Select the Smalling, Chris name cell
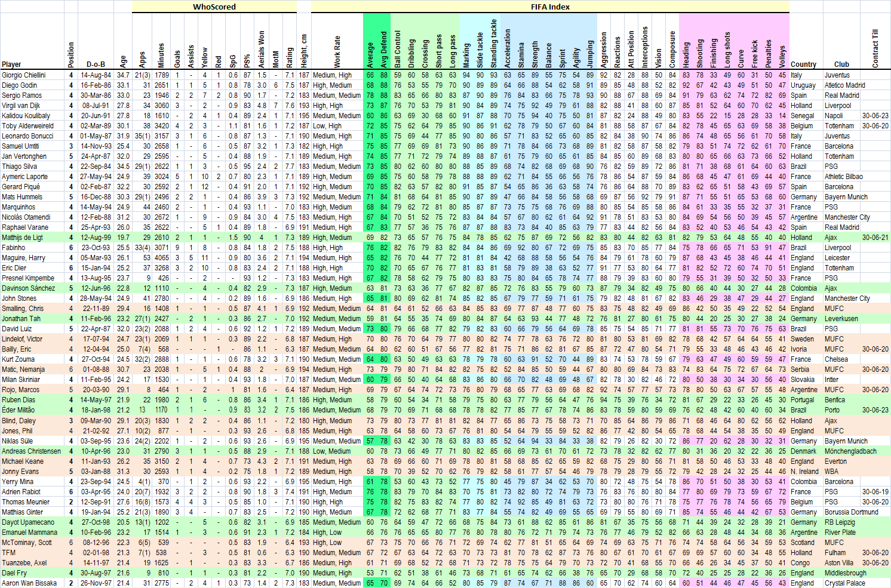Image resolution: width=891 pixels, height=588 pixels. point(32,309)
